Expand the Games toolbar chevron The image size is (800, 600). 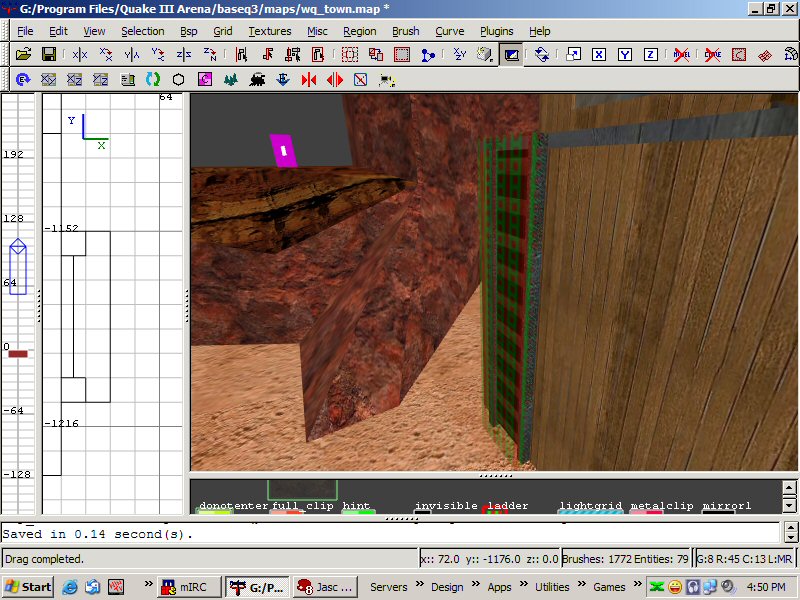(x=638, y=584)
